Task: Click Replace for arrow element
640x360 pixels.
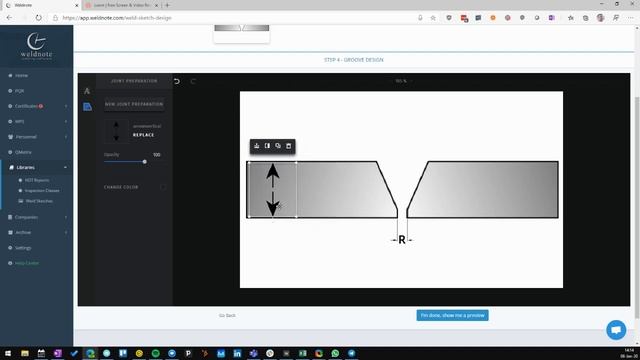Action: (143, 135)
